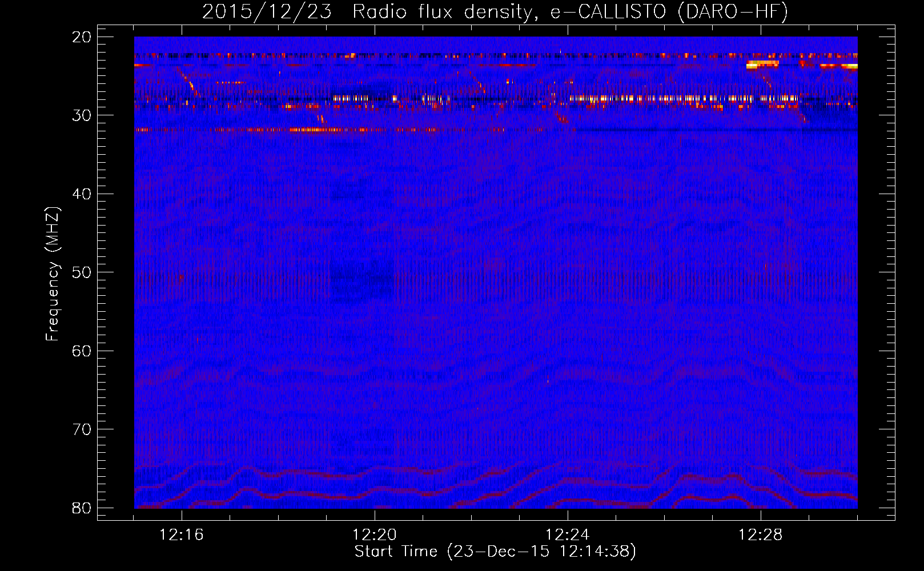Image resolution: width=924 pixels, height=571 pixels.
Task: Click the 'Frequency (MHZ)' axis title
Action: click(53, 274)
